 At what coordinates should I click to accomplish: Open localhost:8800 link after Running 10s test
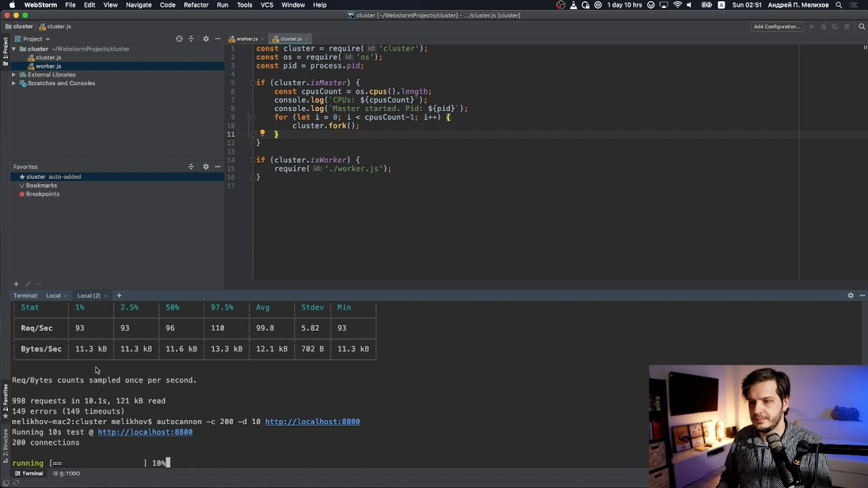point(145,432)
